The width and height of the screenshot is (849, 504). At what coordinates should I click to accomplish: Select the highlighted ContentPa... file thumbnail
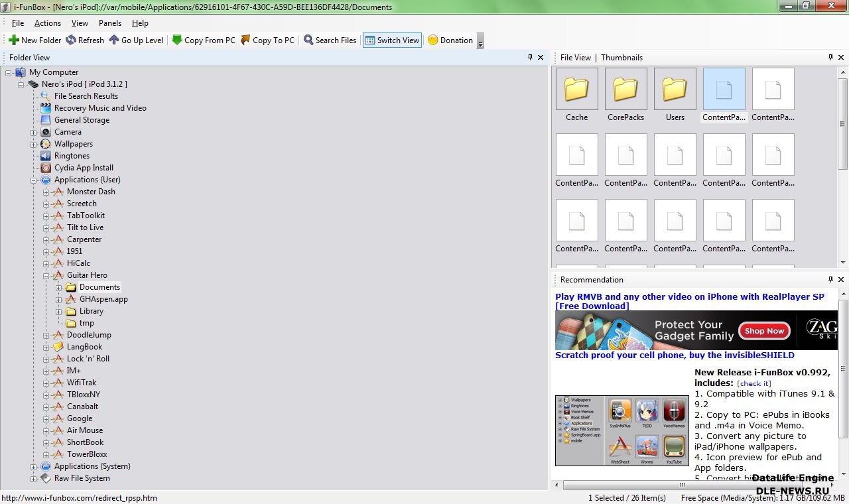724,89
